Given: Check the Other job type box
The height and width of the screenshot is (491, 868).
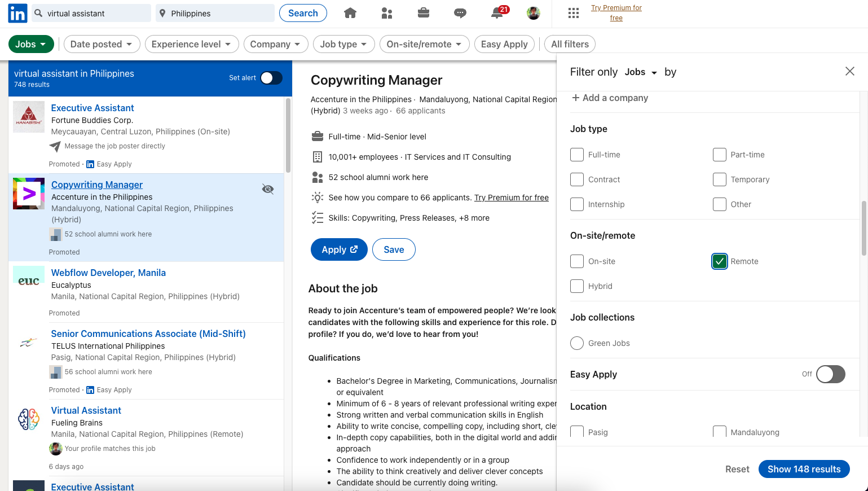Looking at the screenshot, I should [x=720, y=204].
